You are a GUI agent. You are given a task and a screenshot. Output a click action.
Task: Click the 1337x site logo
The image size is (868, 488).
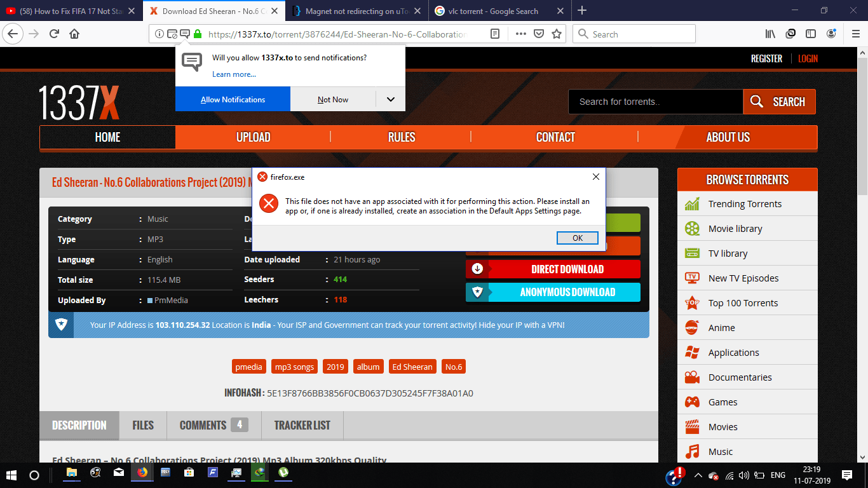click(79, 102)
